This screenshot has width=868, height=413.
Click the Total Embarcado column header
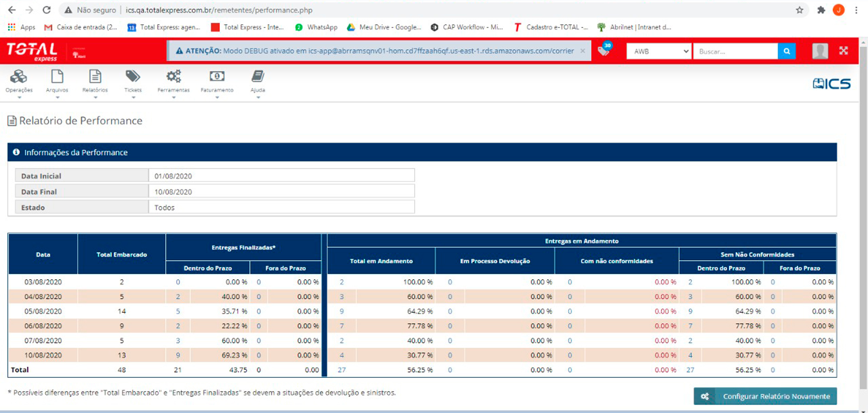pyautogui.click(x=122, y=254)
